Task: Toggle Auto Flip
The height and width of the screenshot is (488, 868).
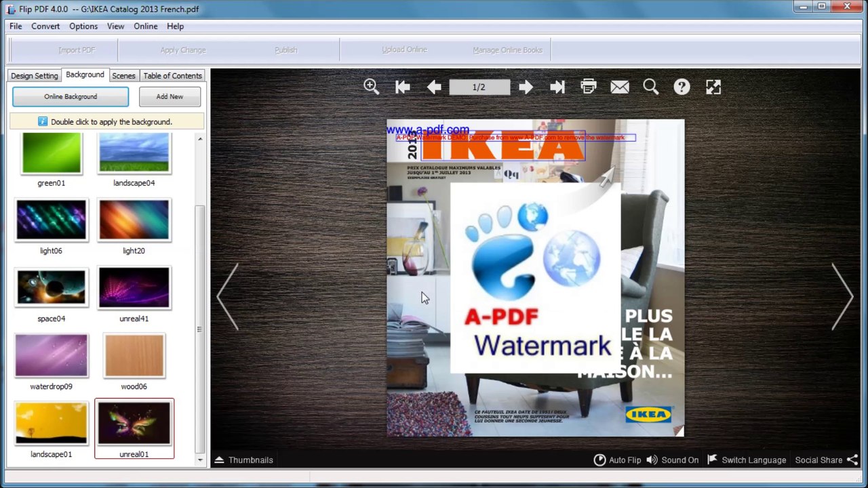Action: [617, 460]
